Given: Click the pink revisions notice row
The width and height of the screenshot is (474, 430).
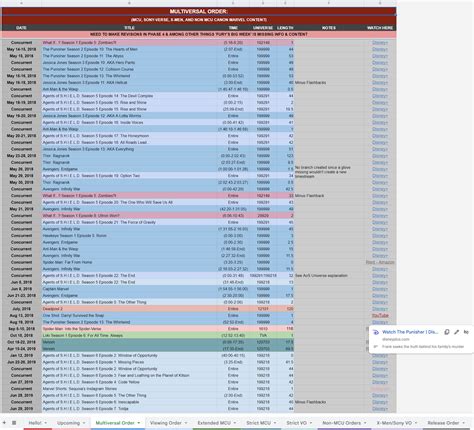Looking at the screenshot, I should [x=199, y=34].
